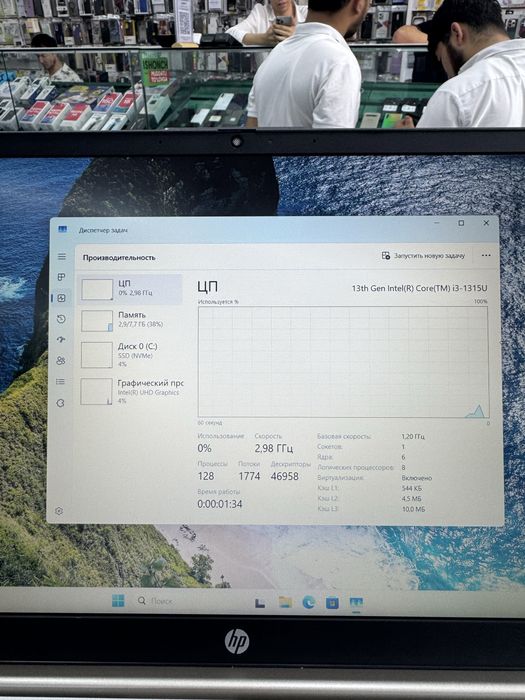Viewport: 525px width, 700px height.
Task: Select the Performance page icon in sidebar
Action: pos(62,298)
